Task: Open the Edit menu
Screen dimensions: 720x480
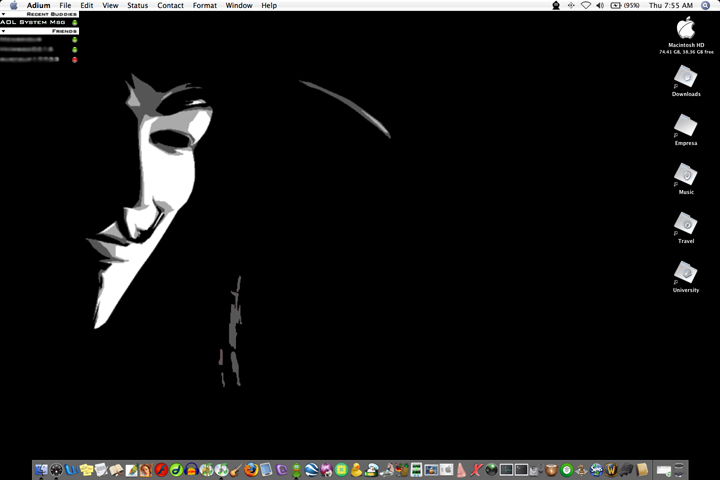Action: tap(87, 6)
